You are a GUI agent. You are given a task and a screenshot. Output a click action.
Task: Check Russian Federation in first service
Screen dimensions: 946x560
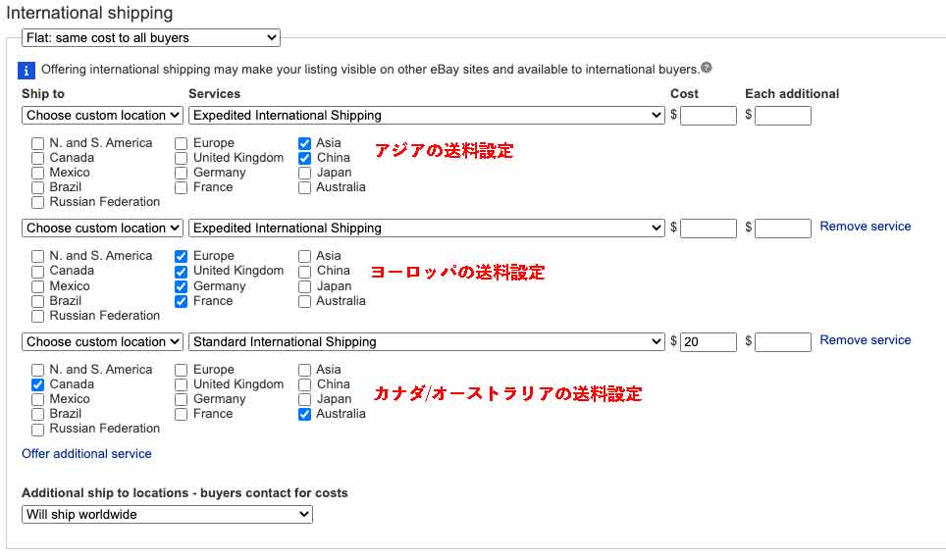coord(37,203)
